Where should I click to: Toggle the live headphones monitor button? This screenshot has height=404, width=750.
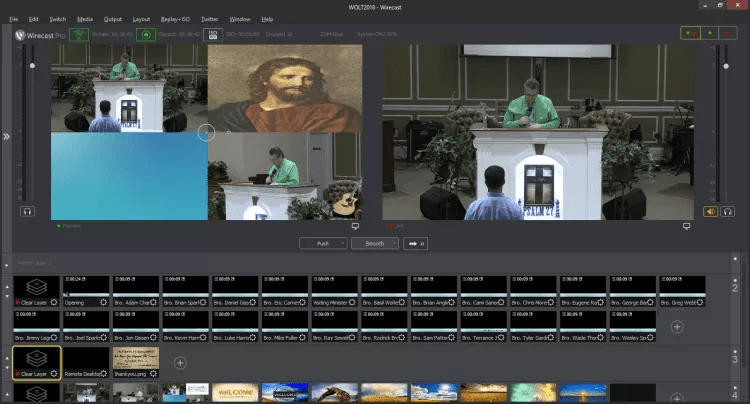click(728, 211)
